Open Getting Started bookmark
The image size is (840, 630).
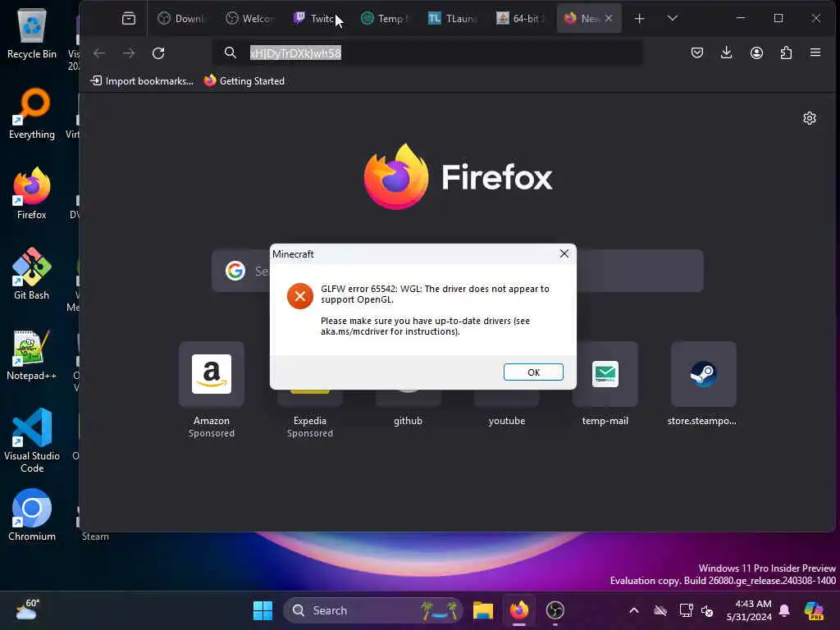[x=244, y=81]
